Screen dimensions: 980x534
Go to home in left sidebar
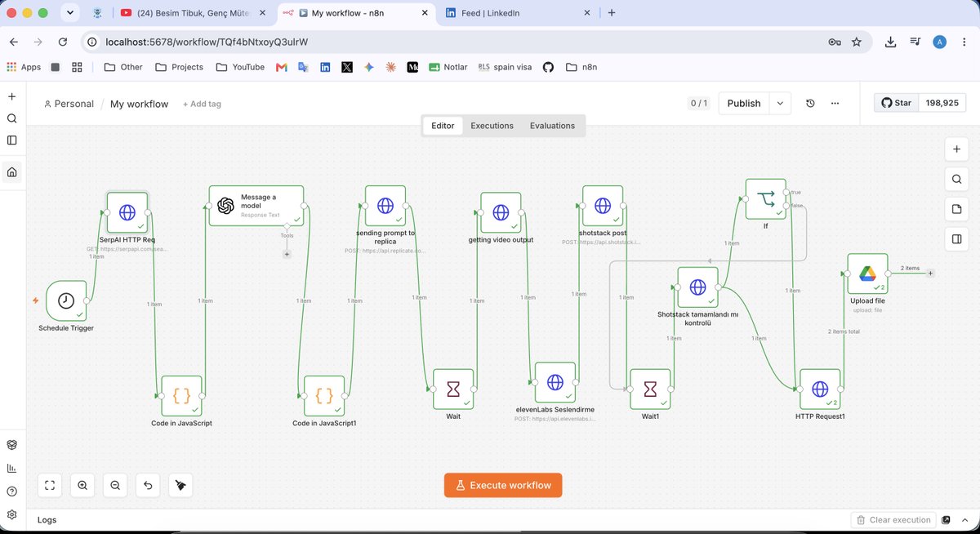coord(12,171)
